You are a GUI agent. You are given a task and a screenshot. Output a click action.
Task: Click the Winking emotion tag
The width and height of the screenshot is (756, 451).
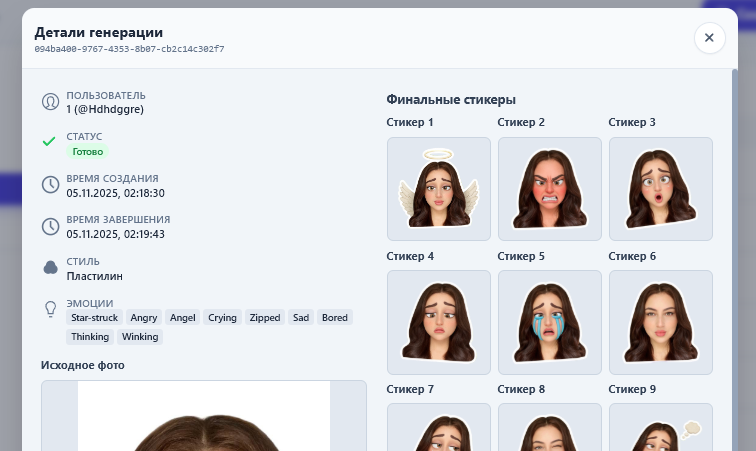point(140,337)
